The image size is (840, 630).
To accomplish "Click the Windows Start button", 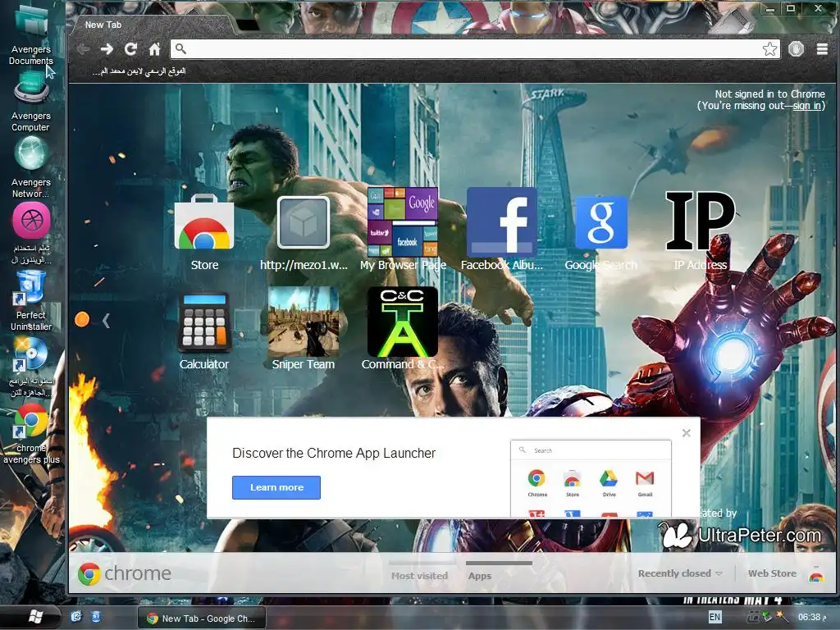I will pos(34,617).
